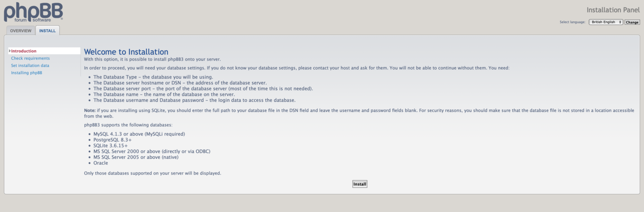Click the MySQL 4.1.3 list entry
This screenshot has height=212, width=644.
[139, 134]
